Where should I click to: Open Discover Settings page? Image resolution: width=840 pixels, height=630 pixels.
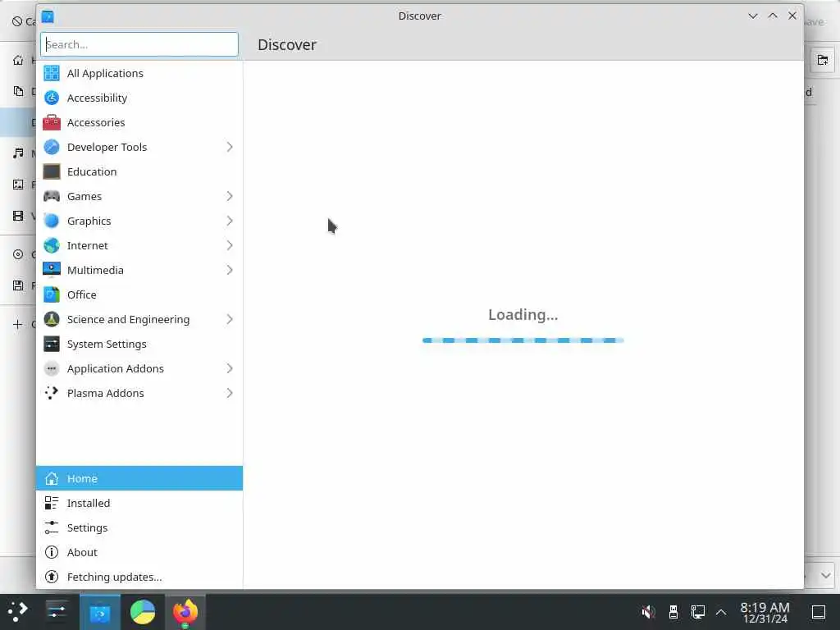click(x=139, y=527)
